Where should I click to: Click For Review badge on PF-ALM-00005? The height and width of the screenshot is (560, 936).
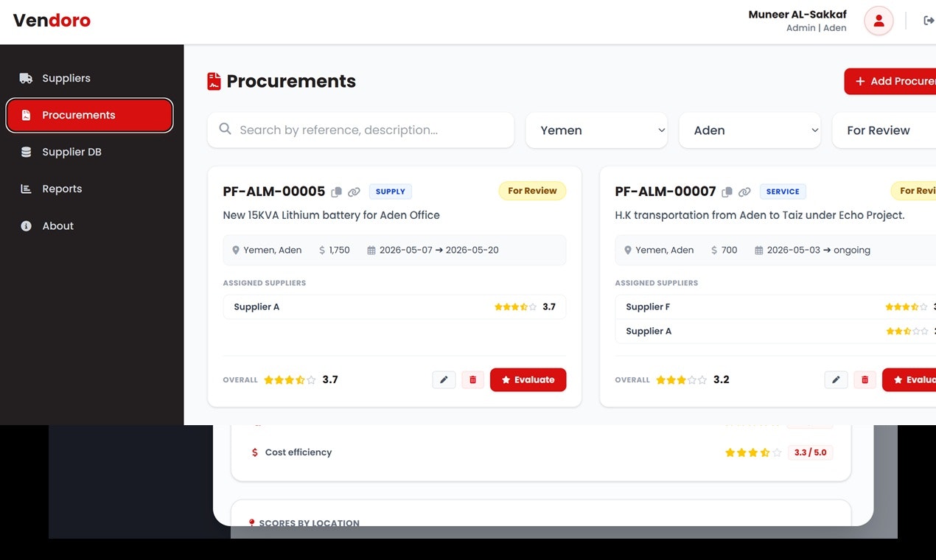532,191
